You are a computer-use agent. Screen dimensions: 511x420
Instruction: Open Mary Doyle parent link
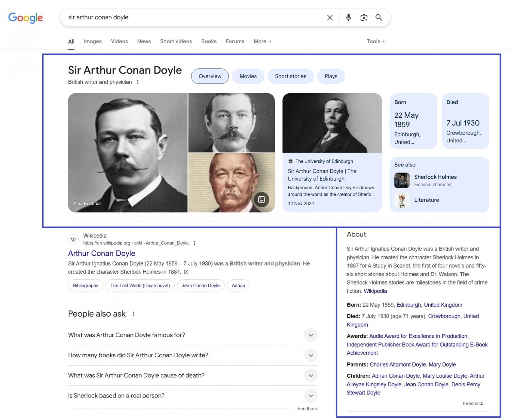click(x=442, y=365)
